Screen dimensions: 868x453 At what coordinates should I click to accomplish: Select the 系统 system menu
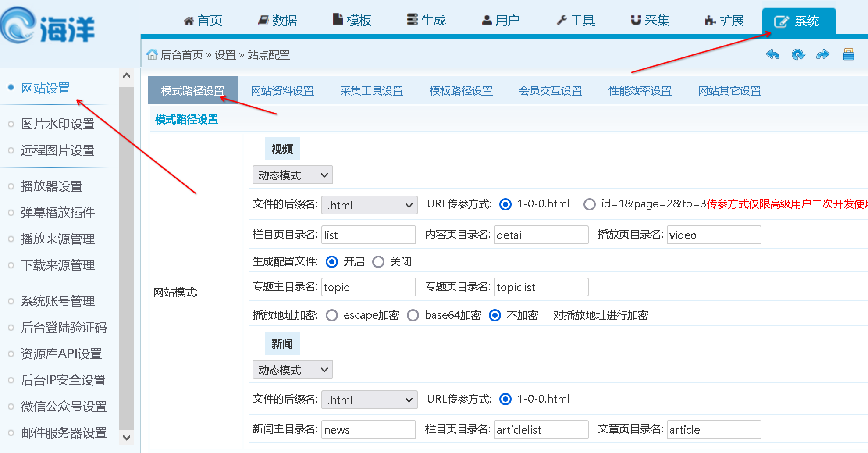tap(799, 21)
